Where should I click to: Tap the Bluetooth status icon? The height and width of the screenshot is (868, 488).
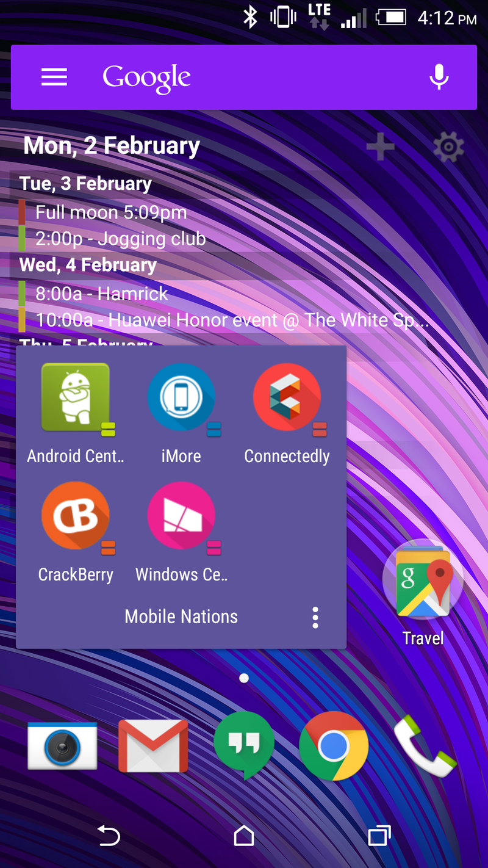(250, 17)
